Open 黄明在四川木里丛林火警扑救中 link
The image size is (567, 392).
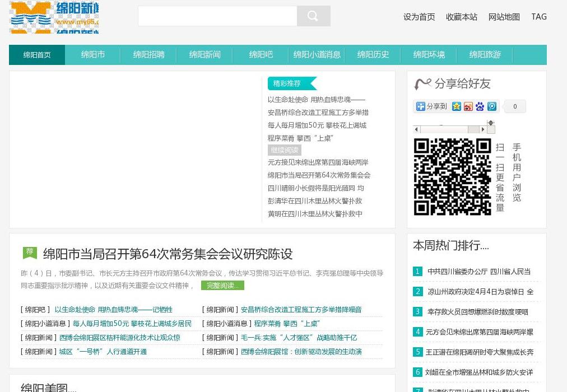315,214
